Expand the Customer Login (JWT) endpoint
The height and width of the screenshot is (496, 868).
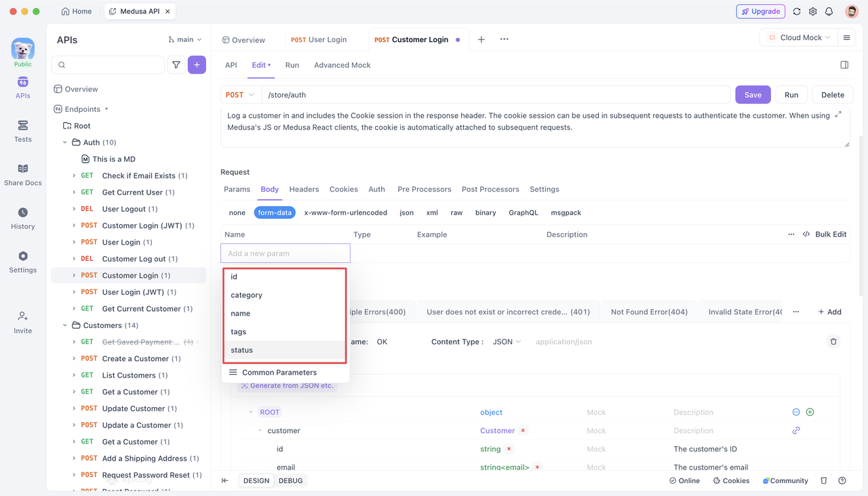point(74,226)
